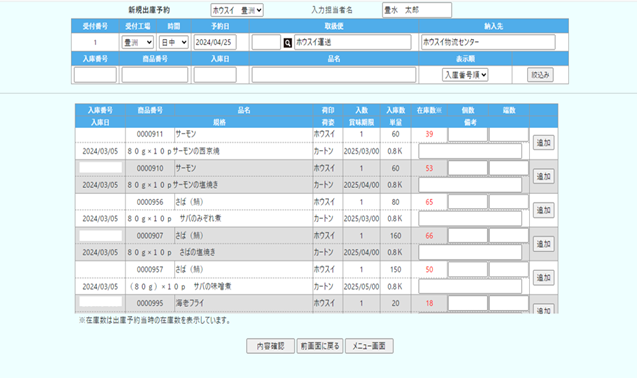Image resolution: width=637 pixels, height=378 pixels.
Task: Click 個数 input for item 0000956
Action: click(468, 202)
